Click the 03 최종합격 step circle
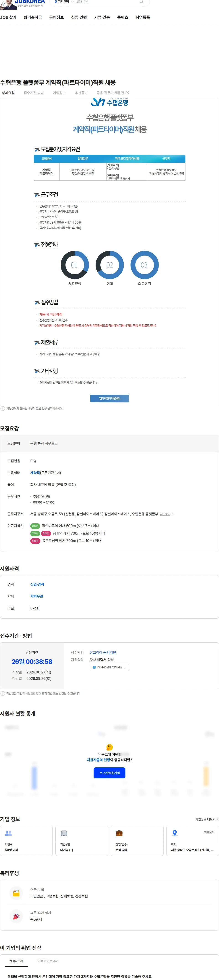 [145, 265]
